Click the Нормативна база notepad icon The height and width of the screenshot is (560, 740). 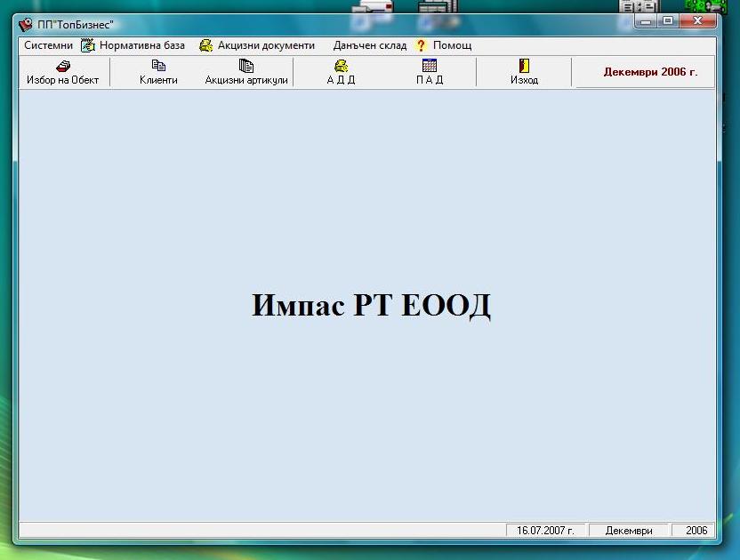click(x=88, y=45)
